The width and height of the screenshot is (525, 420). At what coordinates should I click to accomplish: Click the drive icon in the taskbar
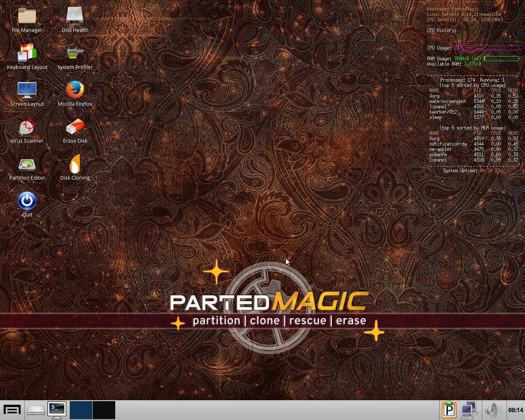(x=36, y=410)
